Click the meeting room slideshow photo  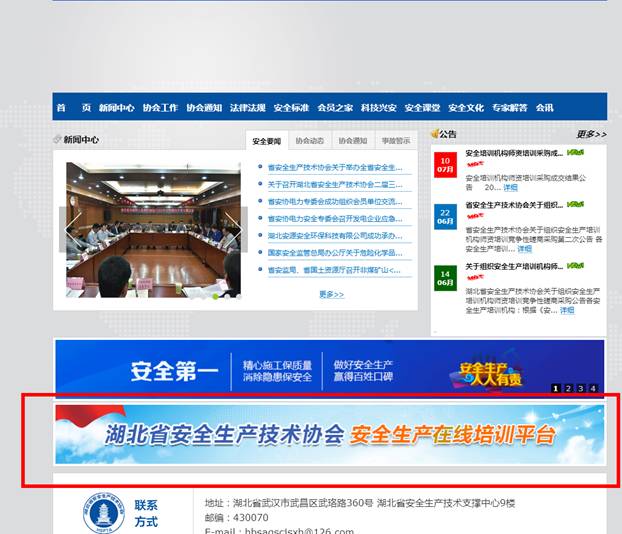coord(153,229)
